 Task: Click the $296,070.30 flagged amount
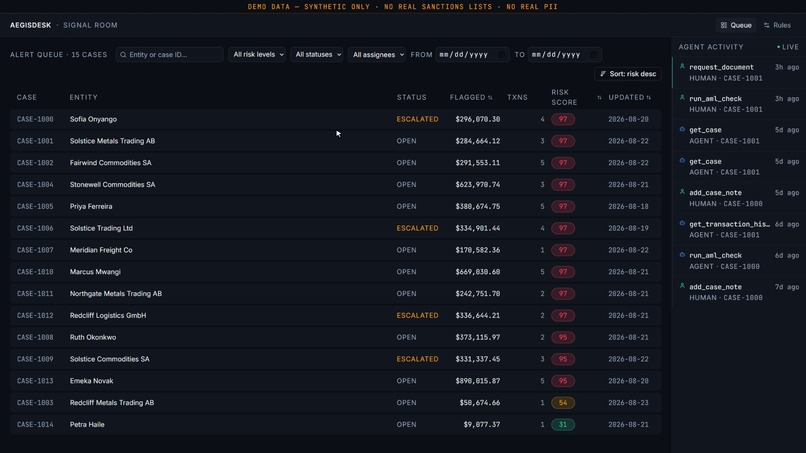coord(478,119)
